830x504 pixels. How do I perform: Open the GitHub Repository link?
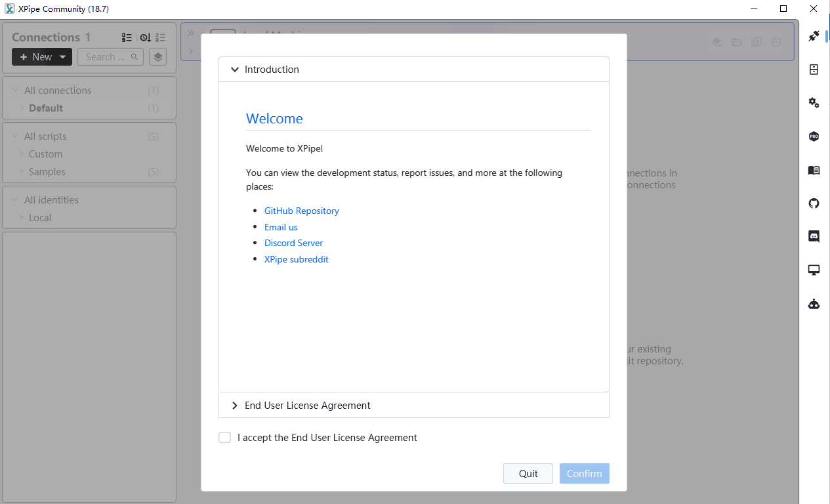click(302, 211)
